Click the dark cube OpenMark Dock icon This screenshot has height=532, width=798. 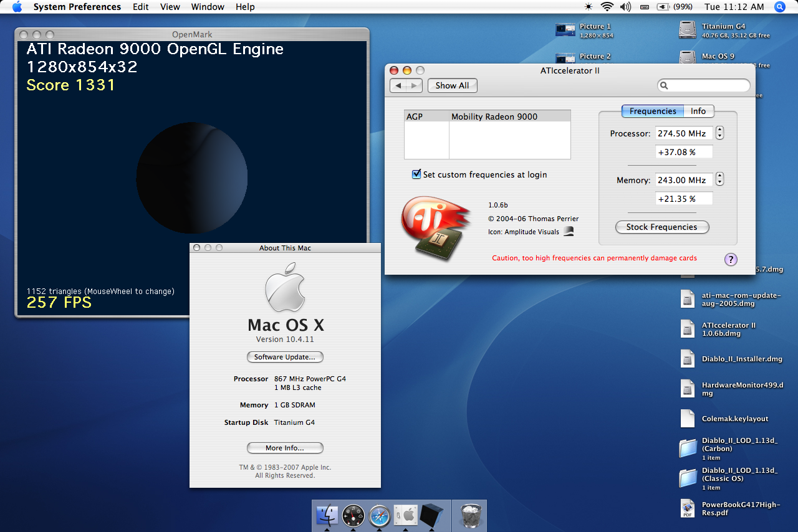coord(431,516)
